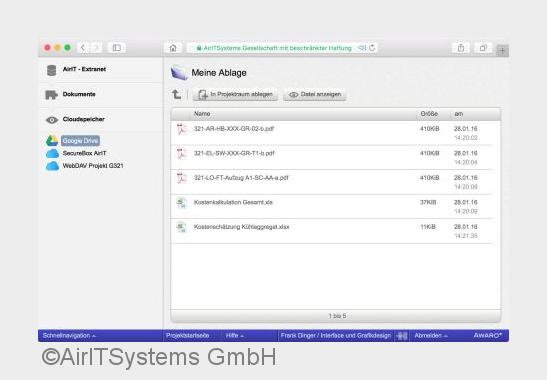
Task: Select SecureBox AirIT storage entry
Action: 84,153
